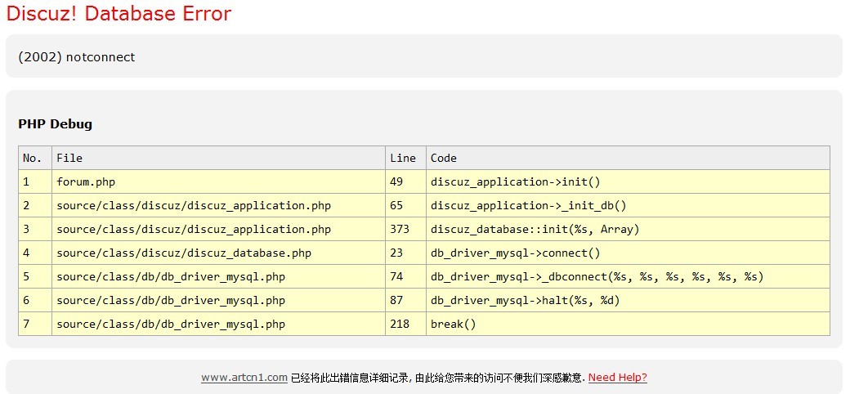
Task: Select db_driver_mysql->connect() code cell
Action: pos(628,253)
